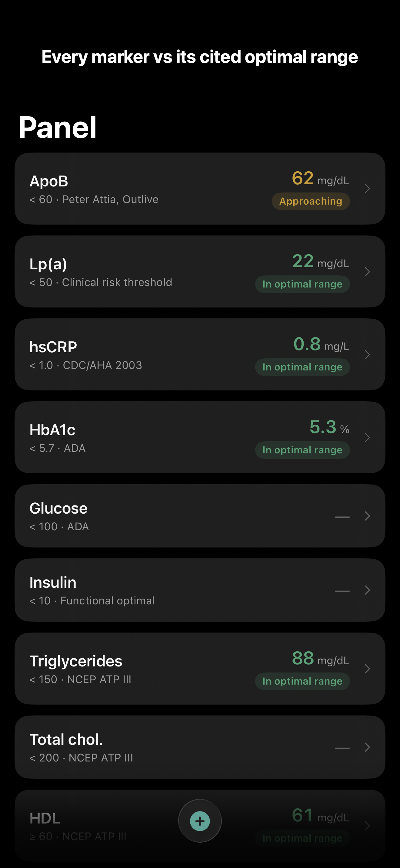The image size is (400, 868).
Task: Click the empty Glucose value dash
Action: tap(342, 517)
